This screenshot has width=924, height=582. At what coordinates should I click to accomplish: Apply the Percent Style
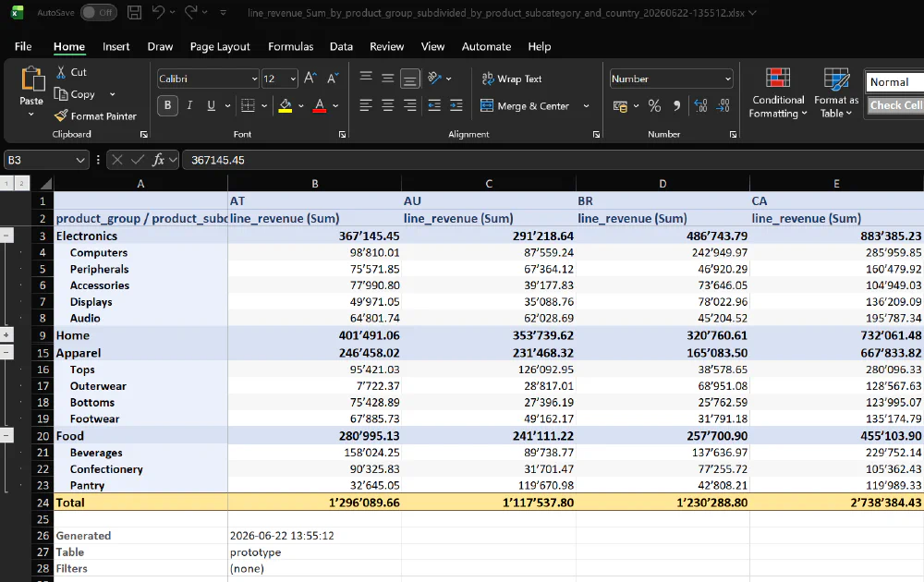click(x=654, y=105)
